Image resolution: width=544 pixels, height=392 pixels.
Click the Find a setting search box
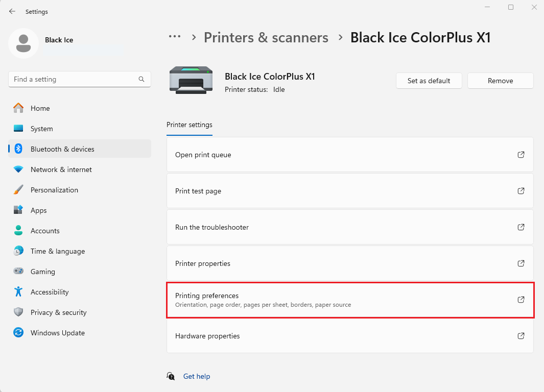(74, 80)
